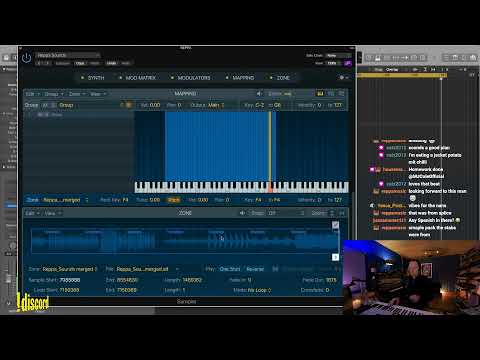
Task: Toggle the Sampler plug-in power button
Action: click(x=26, y=58)
